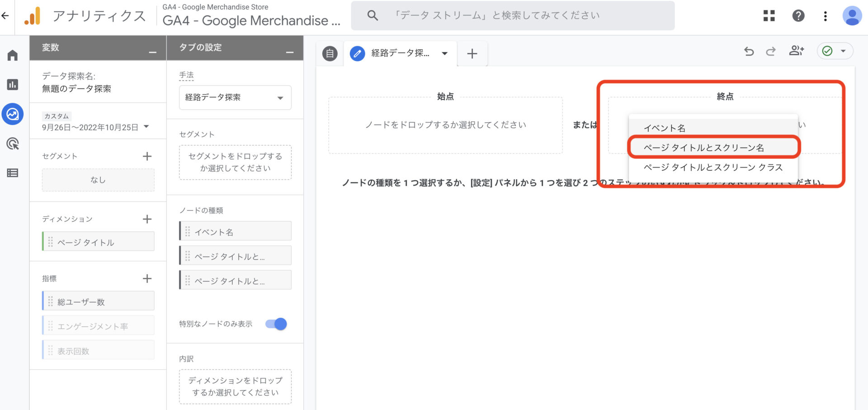This screenshot has width=868, height=410.
Task: Click the tab list document icon
Action: click(x=330, y=53)
